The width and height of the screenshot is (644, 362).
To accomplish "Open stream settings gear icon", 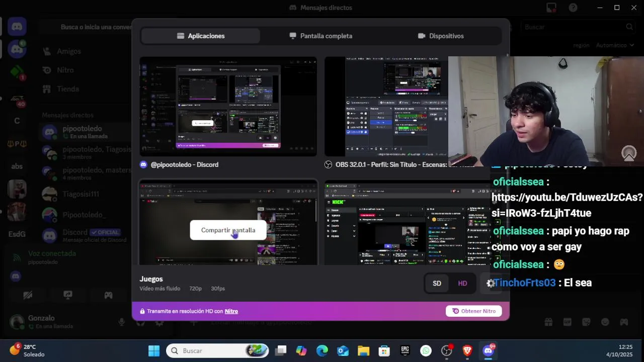I will pyautogui.click(x=490, y=284).
